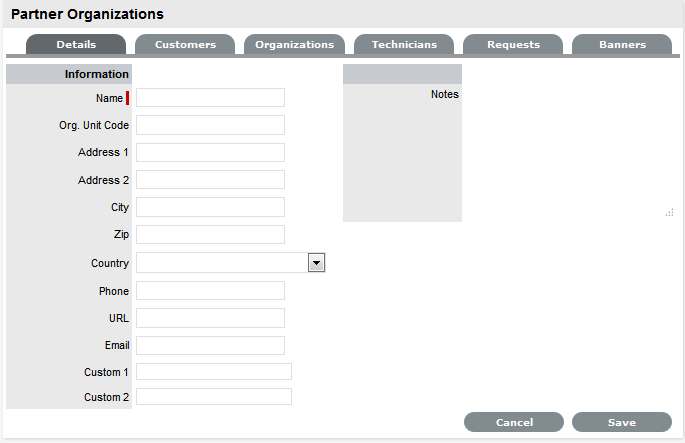Go to the Requests tab
The image size is (685, 443).
click(x=514, y=45)
